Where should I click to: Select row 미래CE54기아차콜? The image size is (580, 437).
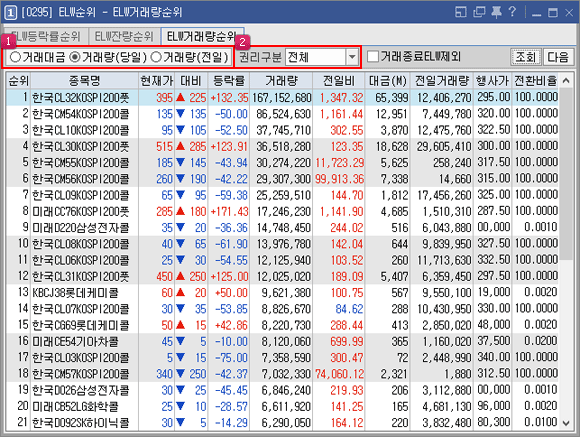tap(283, 342)
